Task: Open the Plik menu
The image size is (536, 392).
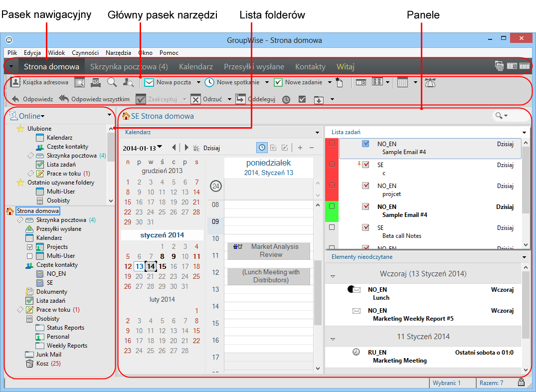Action: pos(12,53)
